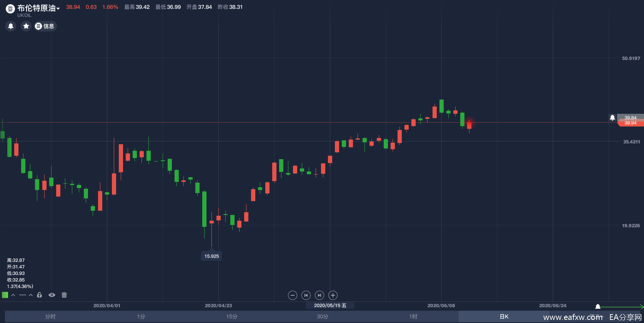Zoom out chart with minus button

click(x=293, y=295)
